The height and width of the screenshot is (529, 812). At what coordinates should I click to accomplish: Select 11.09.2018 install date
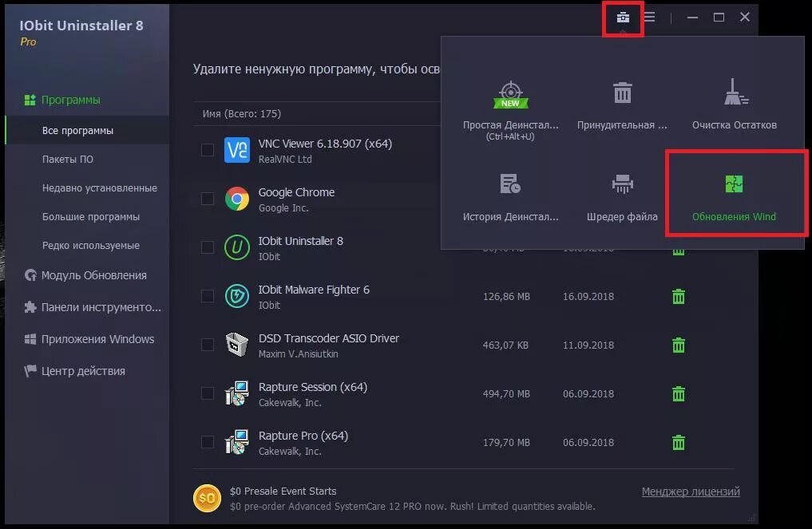tap(588, 345)
